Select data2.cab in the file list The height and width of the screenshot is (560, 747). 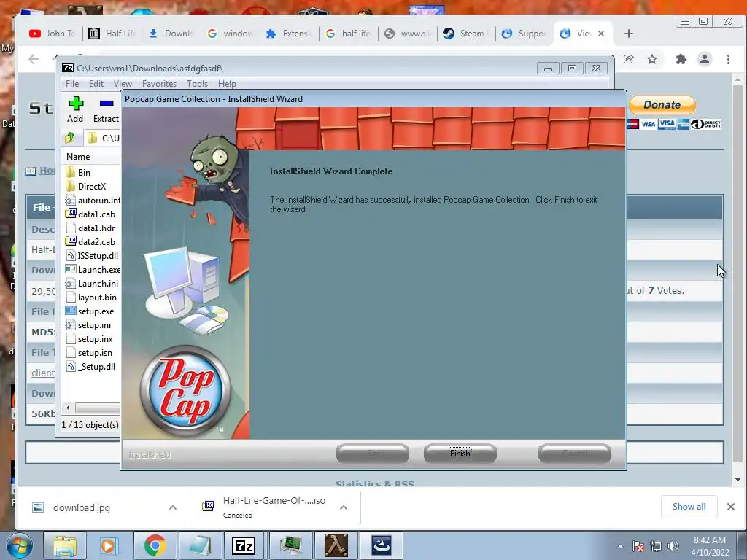click(91, 241)
